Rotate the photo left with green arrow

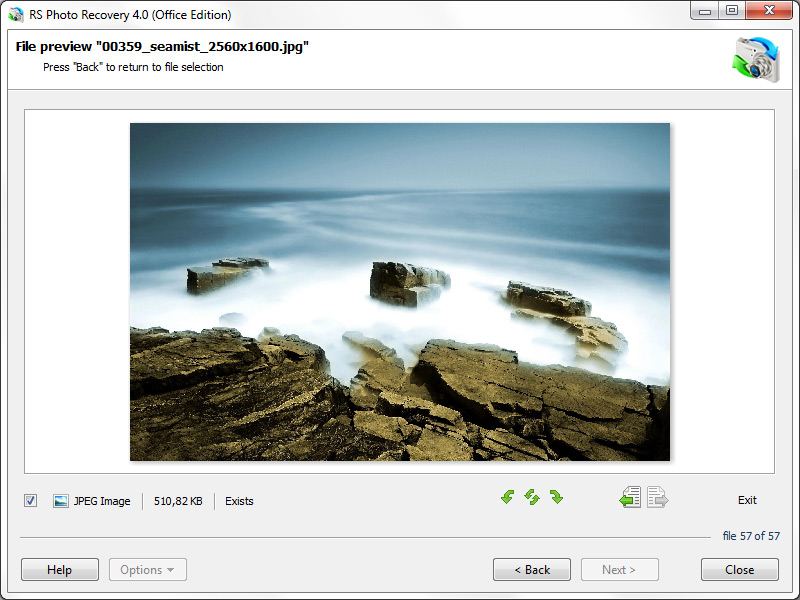(x=508, y=497)
